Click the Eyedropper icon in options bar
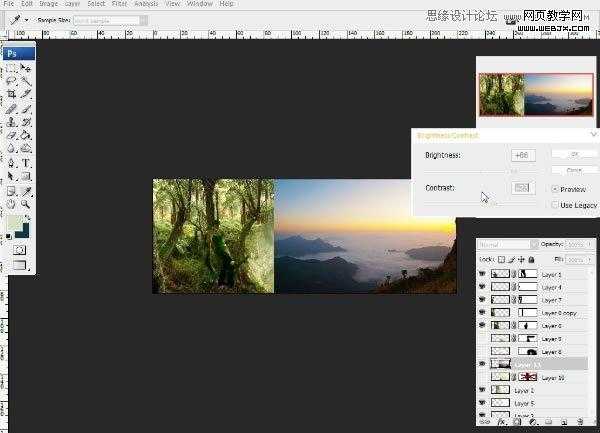600x433 pixels. pos(18,19)
